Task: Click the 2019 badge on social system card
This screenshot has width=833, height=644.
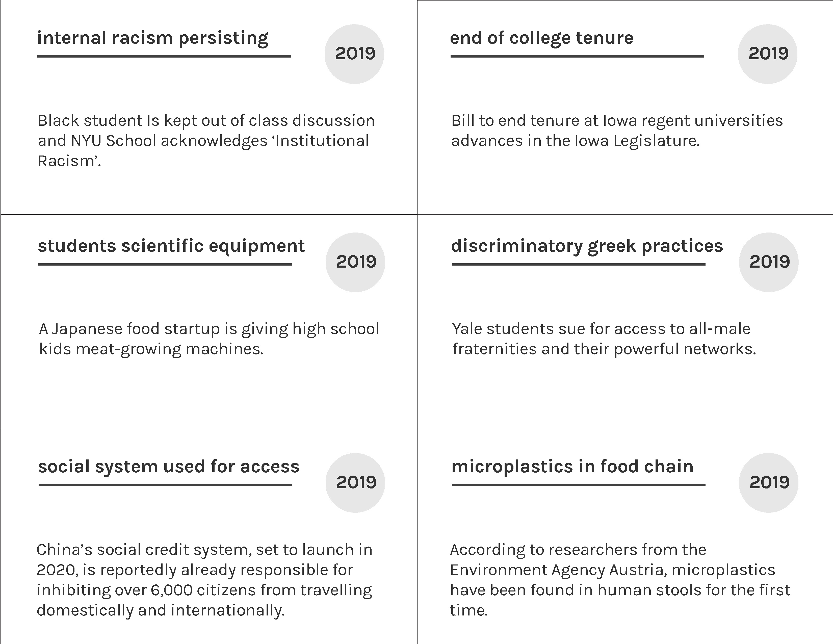Action: click(355, 483)
